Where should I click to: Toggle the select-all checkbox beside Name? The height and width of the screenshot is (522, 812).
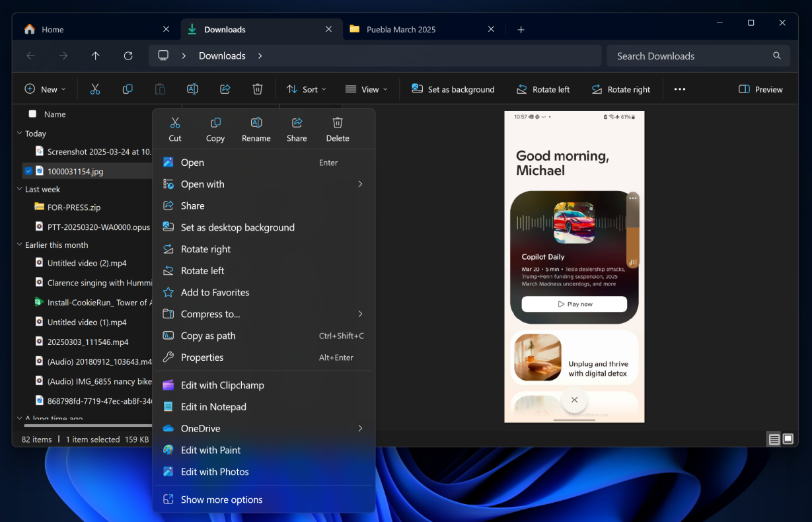pyautogui.click(x=32, y=114)
